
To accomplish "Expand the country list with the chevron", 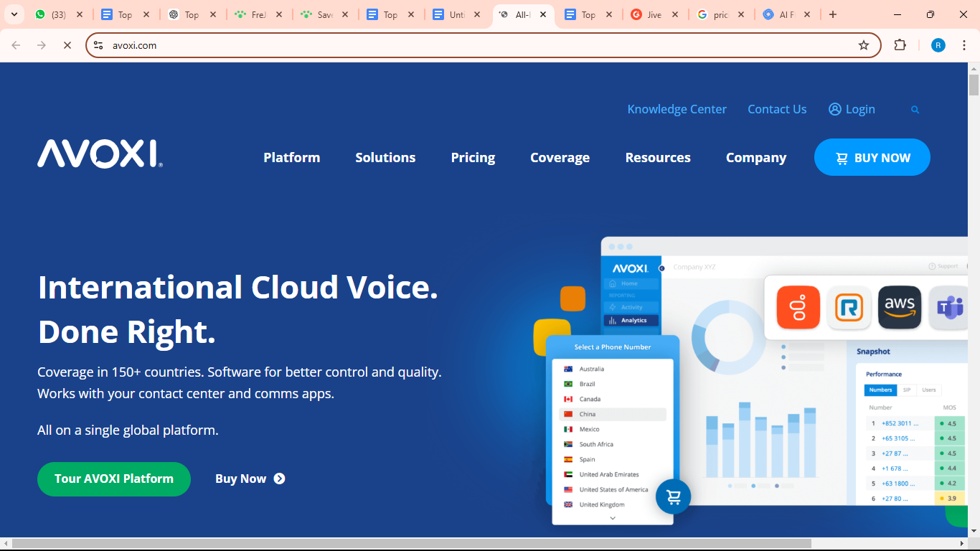I will pos(612,518).
